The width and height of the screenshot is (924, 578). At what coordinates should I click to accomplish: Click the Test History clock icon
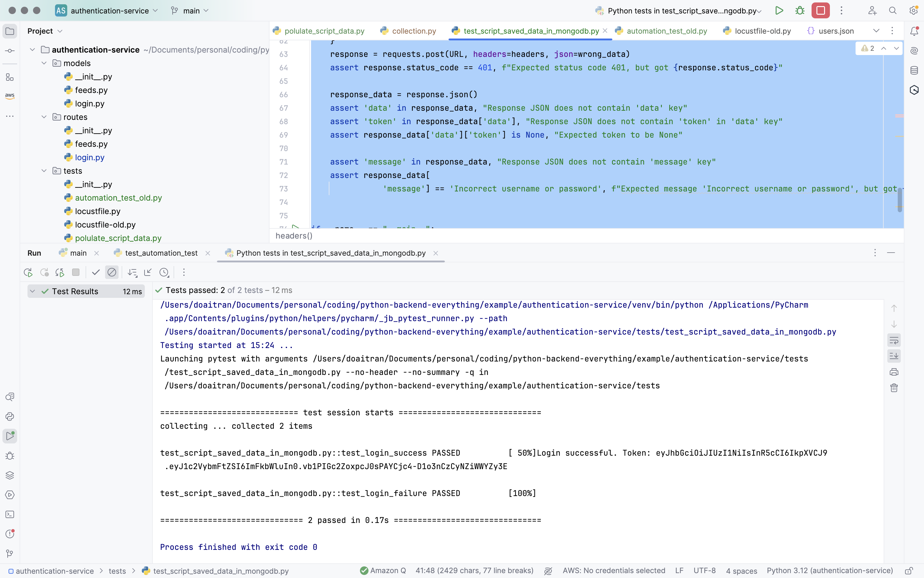tap(164, 272)
